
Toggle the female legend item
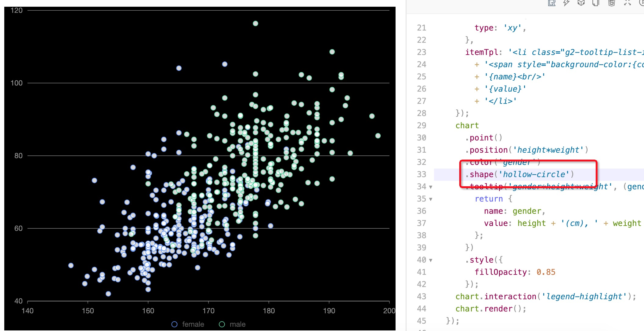193,324
